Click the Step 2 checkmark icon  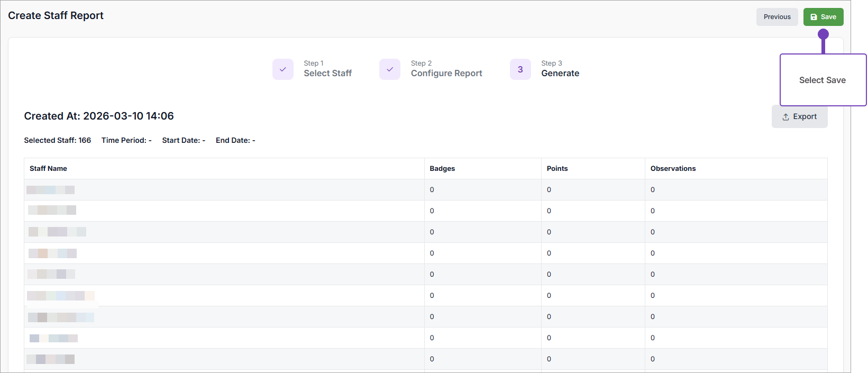390,69
